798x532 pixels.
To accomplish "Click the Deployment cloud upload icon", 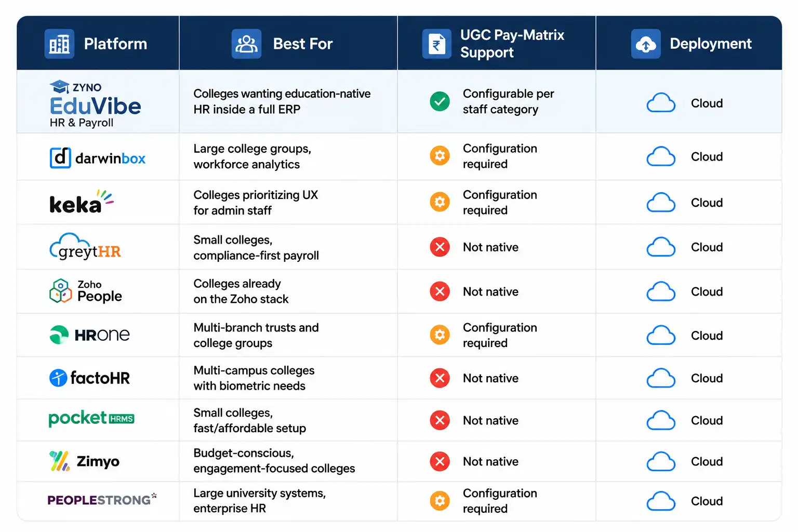I will (646, 44).
